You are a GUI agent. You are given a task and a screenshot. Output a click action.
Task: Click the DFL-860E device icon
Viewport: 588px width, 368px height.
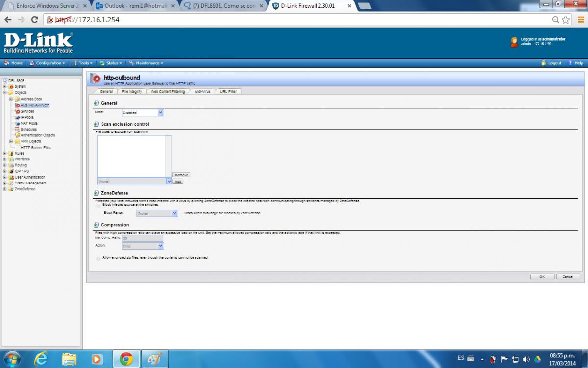pos(5,80)
